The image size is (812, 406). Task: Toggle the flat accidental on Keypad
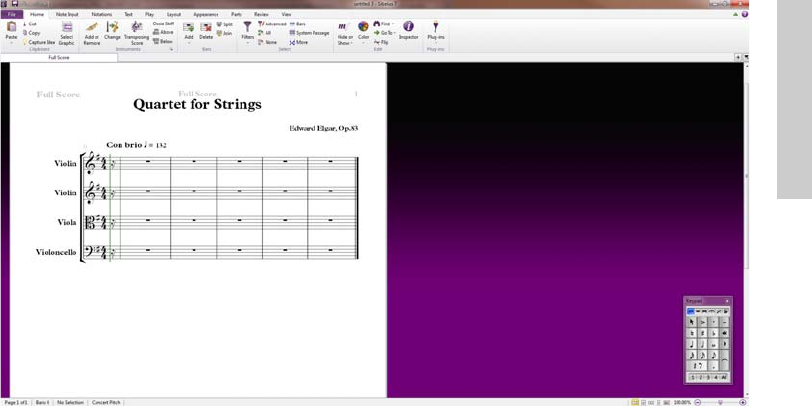[714, 334]
